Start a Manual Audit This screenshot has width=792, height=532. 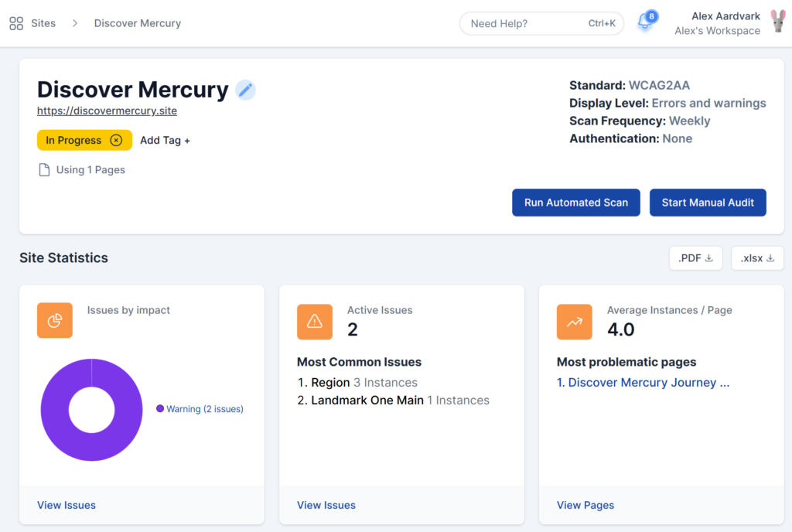point(708,202)
